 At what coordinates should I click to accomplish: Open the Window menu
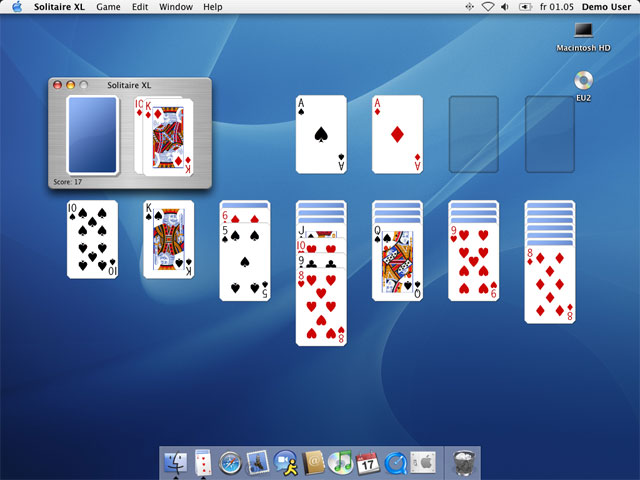click(x=176, y=7)
